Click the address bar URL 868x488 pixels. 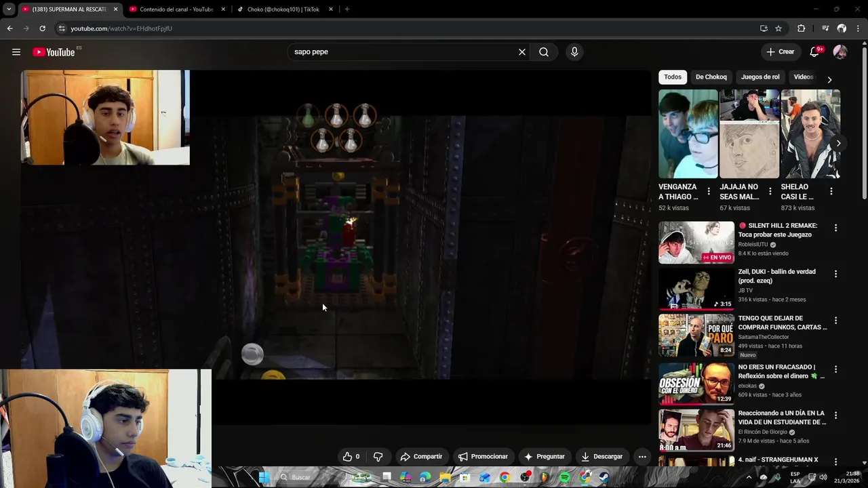click(x=121, y=28)
